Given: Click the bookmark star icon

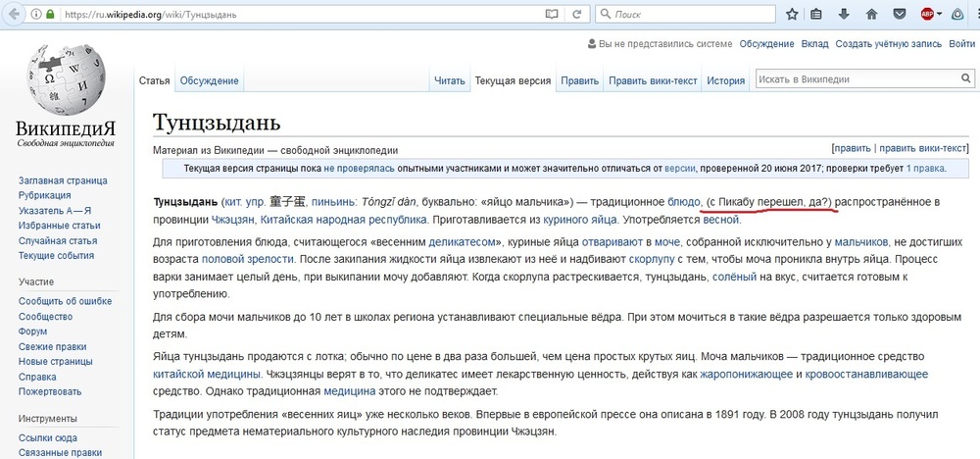Looking at the screenshot, I should point(792,14).
